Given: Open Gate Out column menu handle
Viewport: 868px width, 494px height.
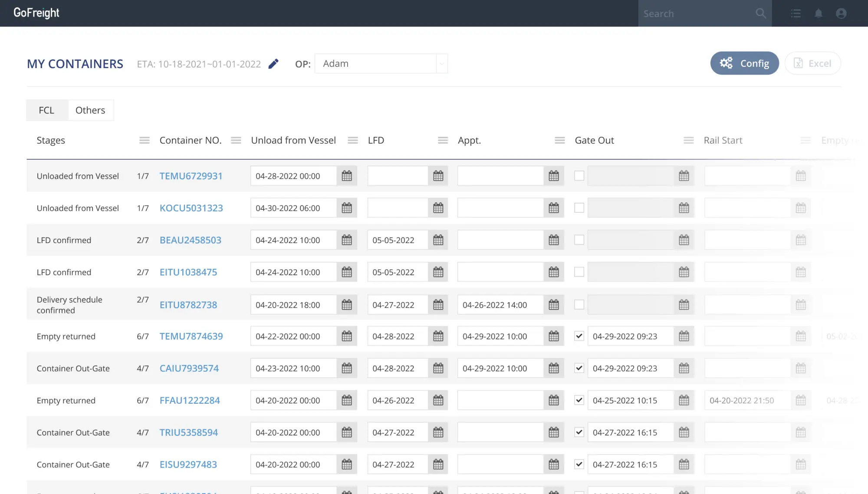Looking at the screenshot, I should [x=688, y=140].
